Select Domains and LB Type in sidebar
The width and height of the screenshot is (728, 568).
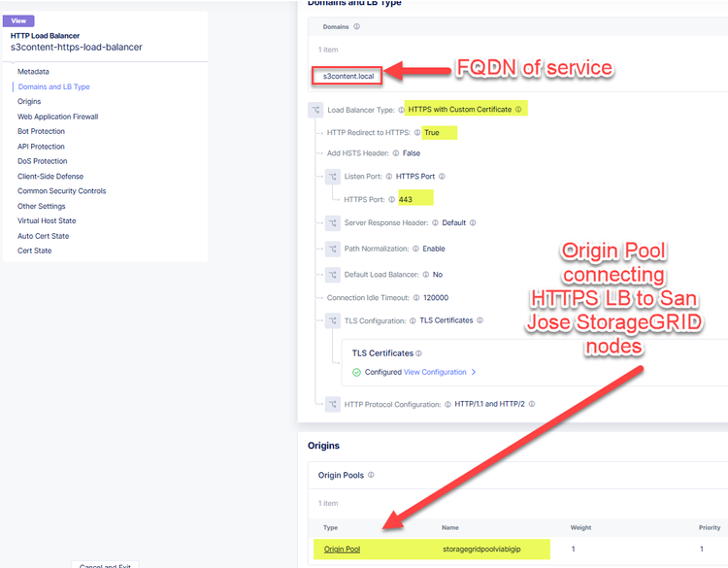(53, 86)
